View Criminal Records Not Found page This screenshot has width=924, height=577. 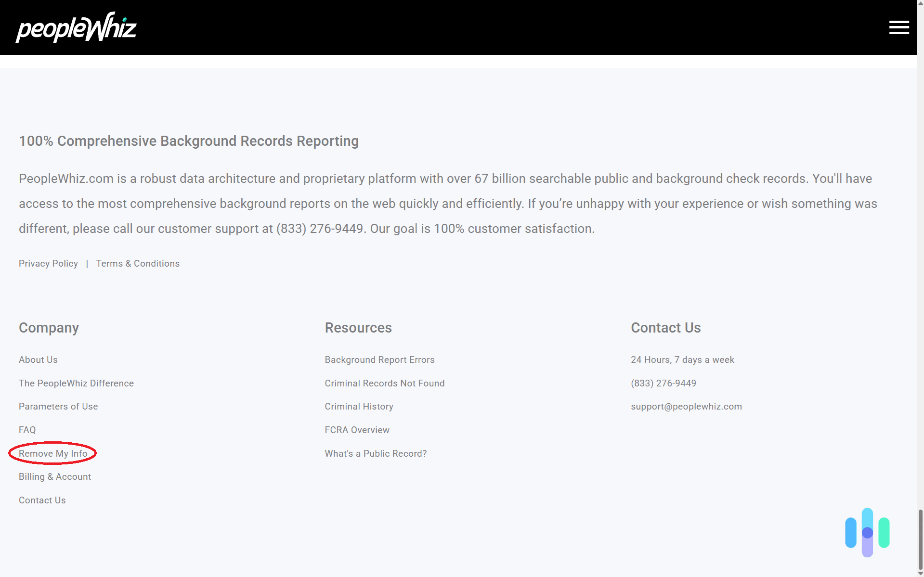384,383
